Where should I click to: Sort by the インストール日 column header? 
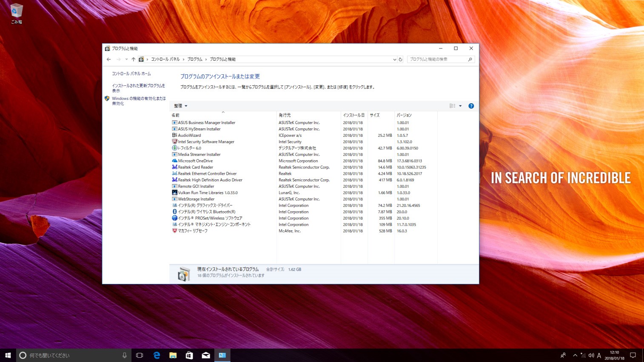354,115
